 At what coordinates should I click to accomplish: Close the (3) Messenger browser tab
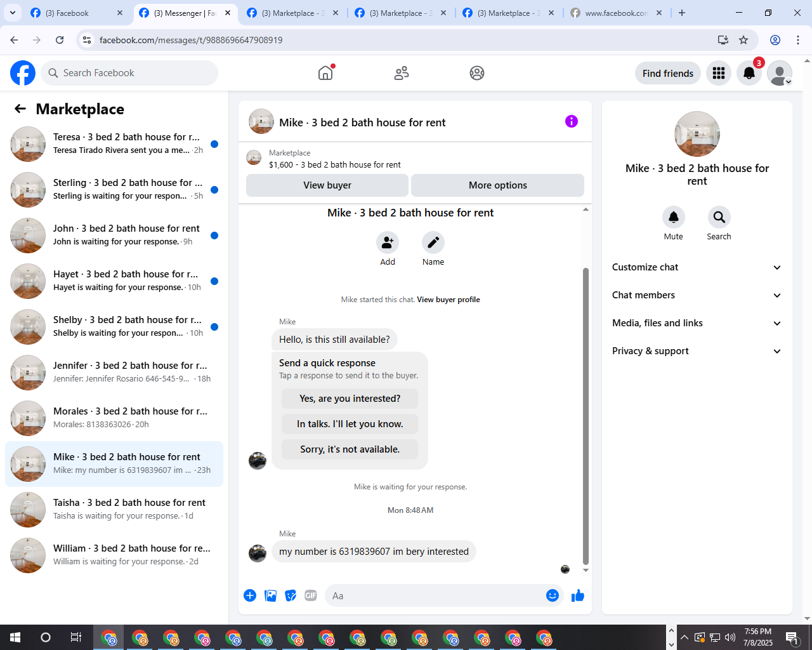pyautogui.click(x=228, y=13)
